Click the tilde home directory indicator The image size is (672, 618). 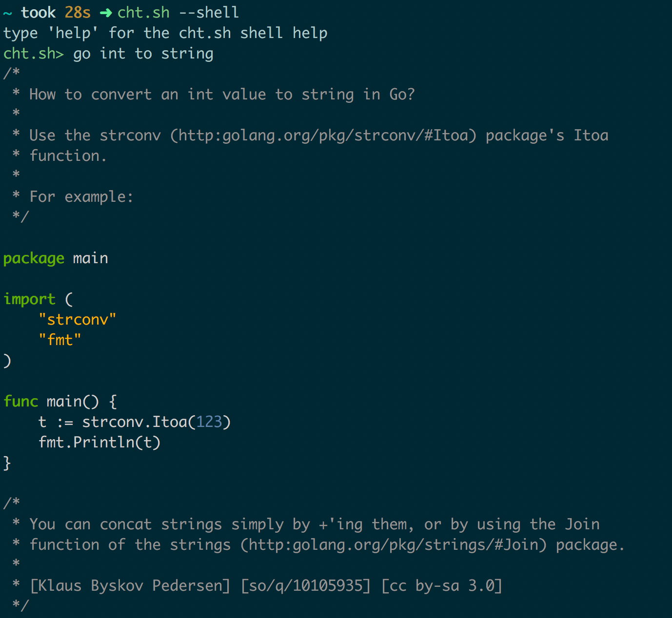pos(7,13)
